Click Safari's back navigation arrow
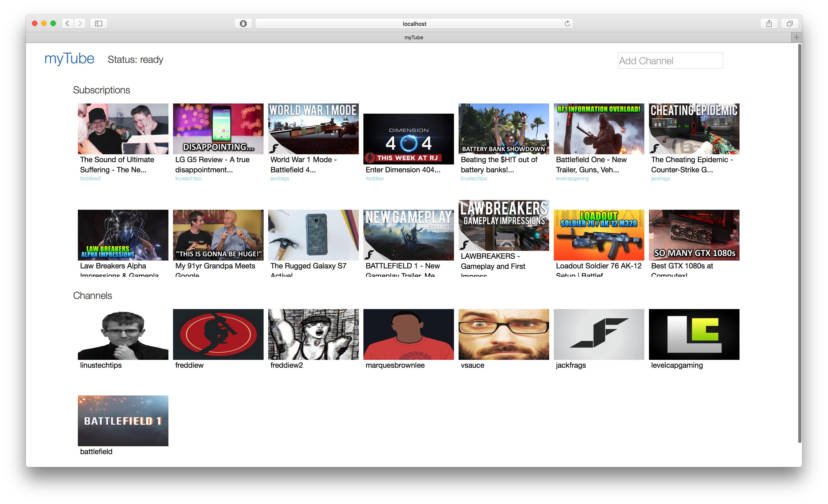Viewport: 828px width, 504px height. coord(67,24)
